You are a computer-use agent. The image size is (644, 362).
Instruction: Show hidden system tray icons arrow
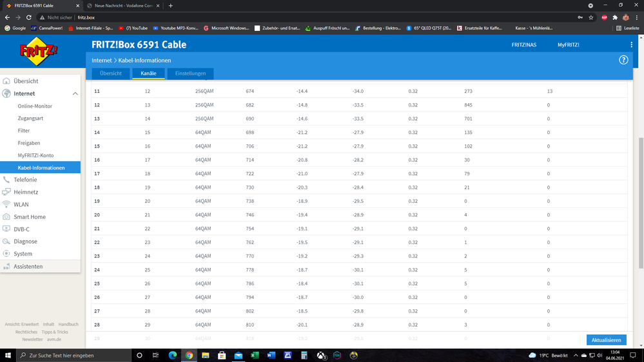576,355
